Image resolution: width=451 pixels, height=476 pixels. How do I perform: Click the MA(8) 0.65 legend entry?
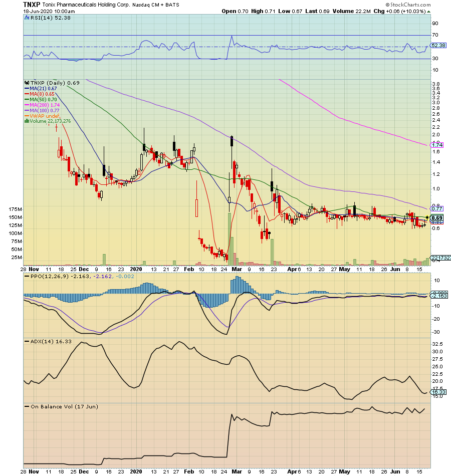point(42,94)
